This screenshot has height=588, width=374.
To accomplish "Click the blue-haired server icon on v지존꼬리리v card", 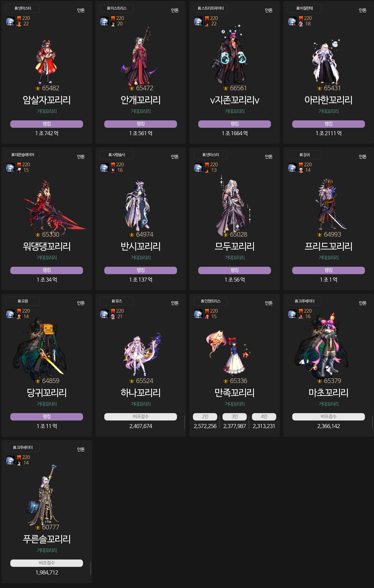I will pyautogui.click(x=198, y=21).
